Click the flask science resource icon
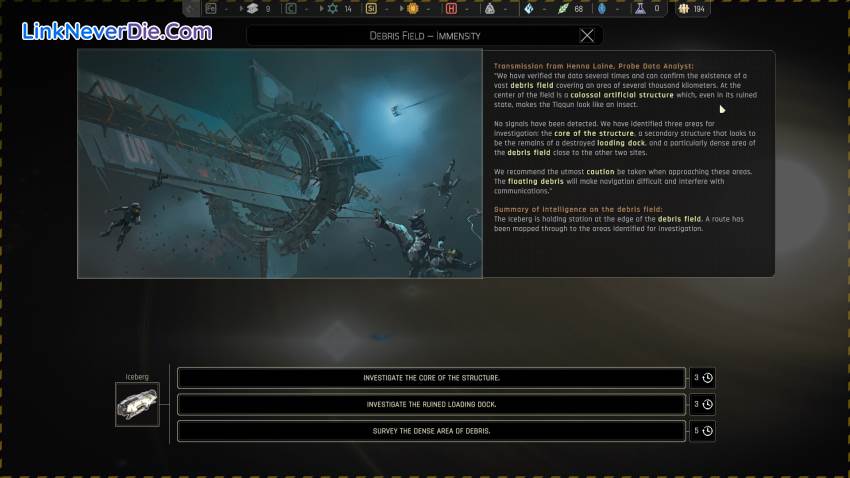 pyautogui.click(x=638, y=9)
